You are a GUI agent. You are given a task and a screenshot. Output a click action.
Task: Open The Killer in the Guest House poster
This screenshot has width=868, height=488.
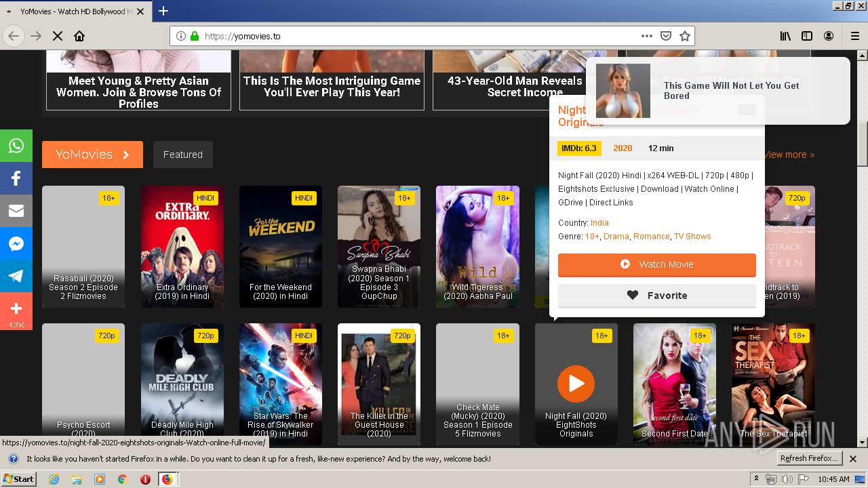pyautogui.click(x=379, y=384)
